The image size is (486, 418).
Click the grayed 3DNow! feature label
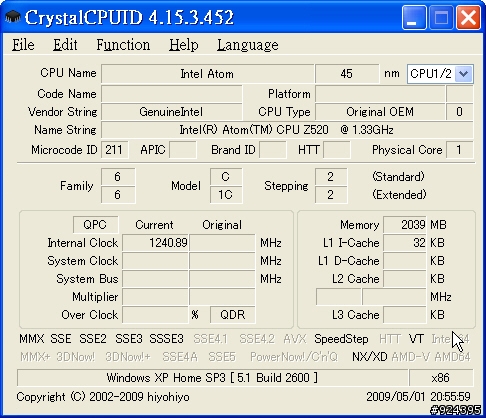(x=75, y=357)
